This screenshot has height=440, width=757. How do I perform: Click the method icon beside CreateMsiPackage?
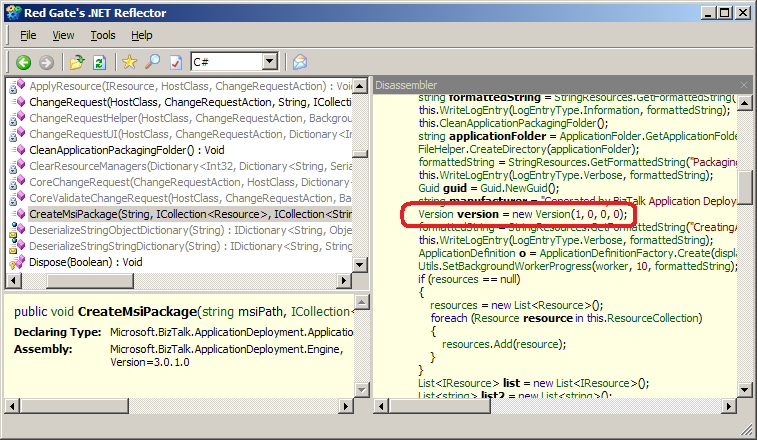pyautogui.click(x=17, y=214)
